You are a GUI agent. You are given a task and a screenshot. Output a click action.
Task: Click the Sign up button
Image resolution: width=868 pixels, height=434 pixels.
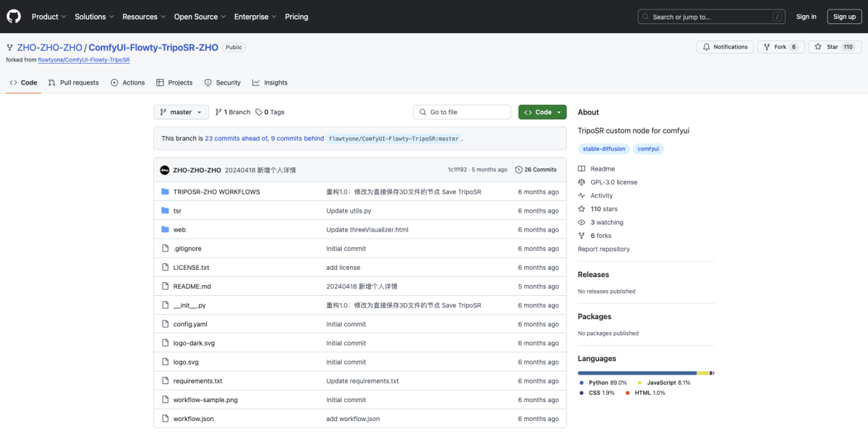(x=844, y=17)
